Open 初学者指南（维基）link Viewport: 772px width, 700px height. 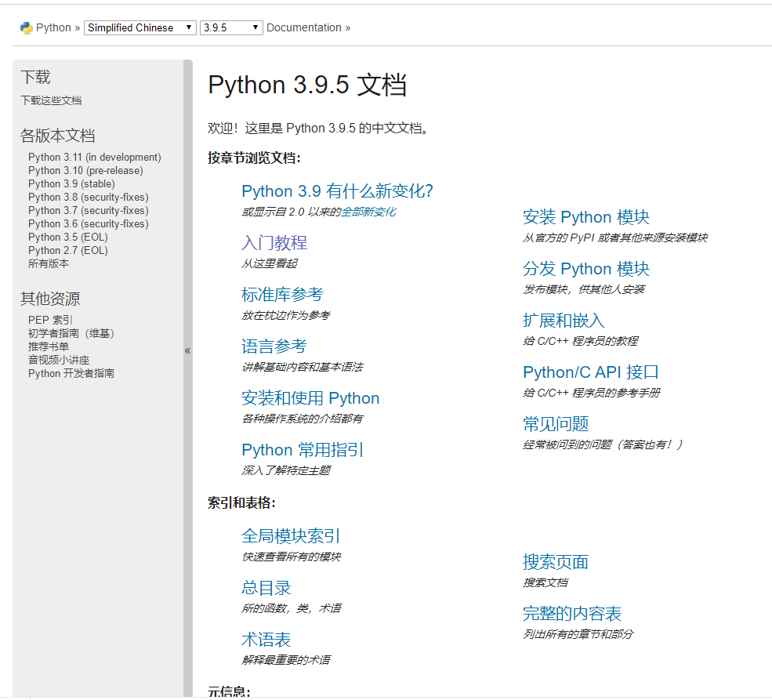[71, 333]
